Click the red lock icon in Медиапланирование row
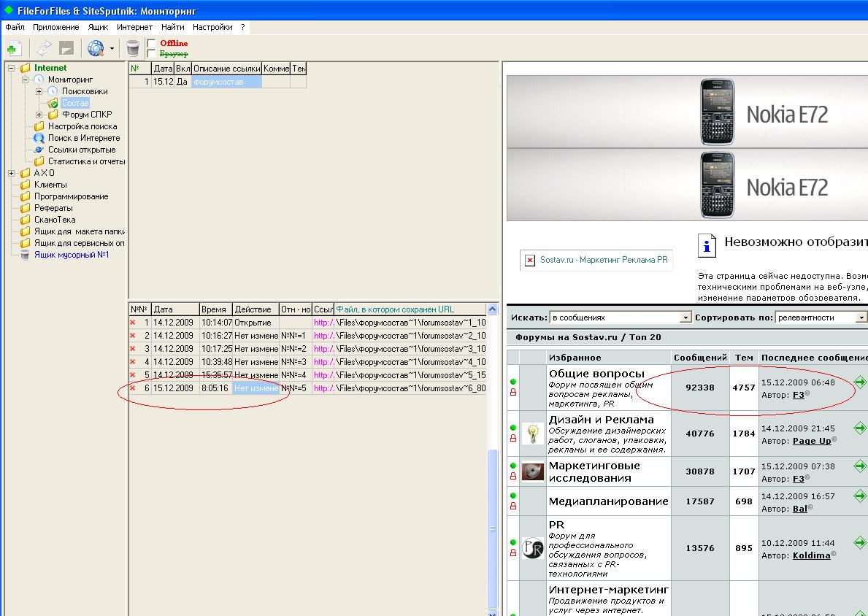 [513, 506]
